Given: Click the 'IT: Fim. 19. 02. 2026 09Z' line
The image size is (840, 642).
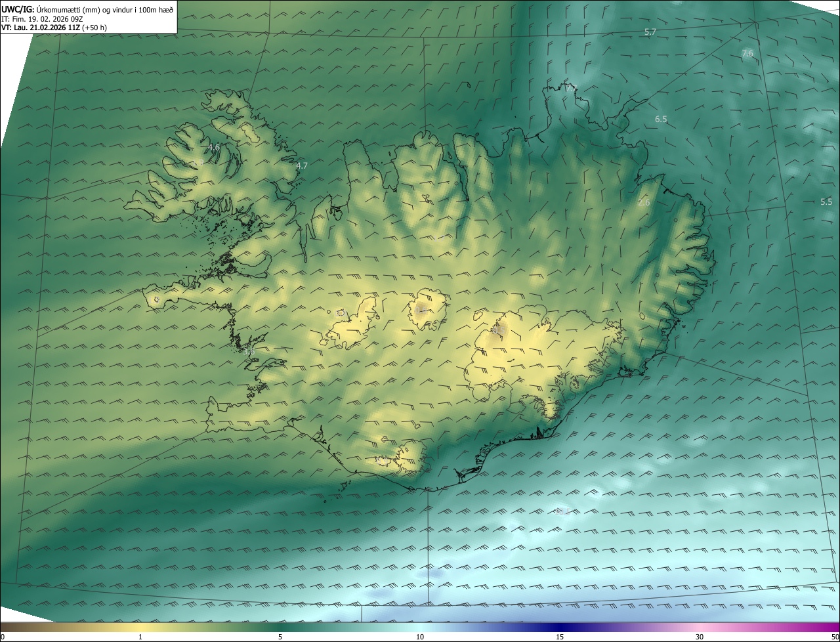Looking at the screenshot, I should click(x=43, y=19).
